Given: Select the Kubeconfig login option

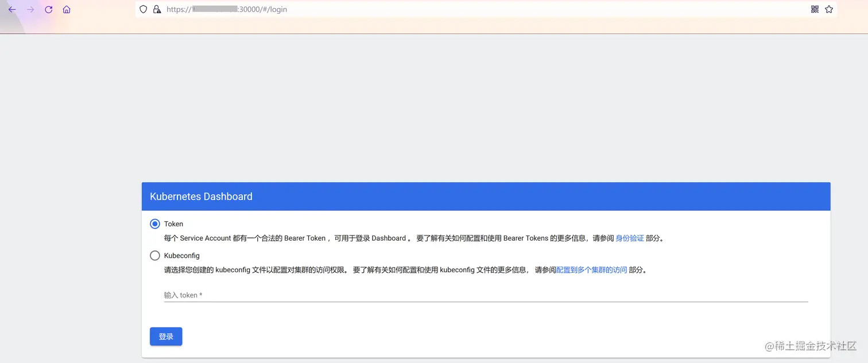Looking at the screenshot, I should pos(154,255).
